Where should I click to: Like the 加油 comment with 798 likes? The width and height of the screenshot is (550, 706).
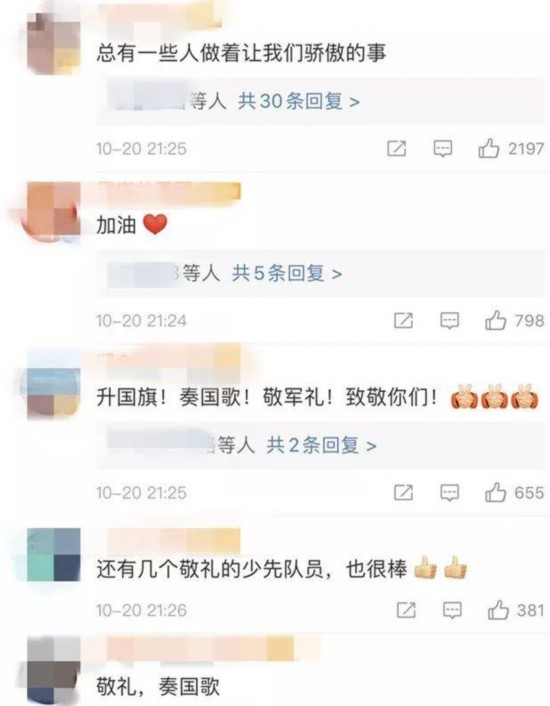(x=495, y=320)
